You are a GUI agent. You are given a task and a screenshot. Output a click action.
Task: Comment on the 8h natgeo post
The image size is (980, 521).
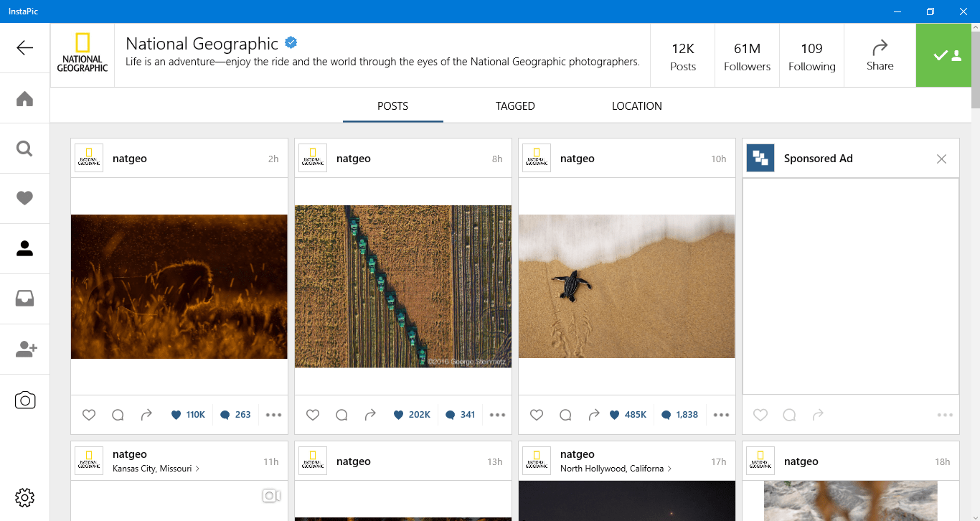[x=341, y=415]
